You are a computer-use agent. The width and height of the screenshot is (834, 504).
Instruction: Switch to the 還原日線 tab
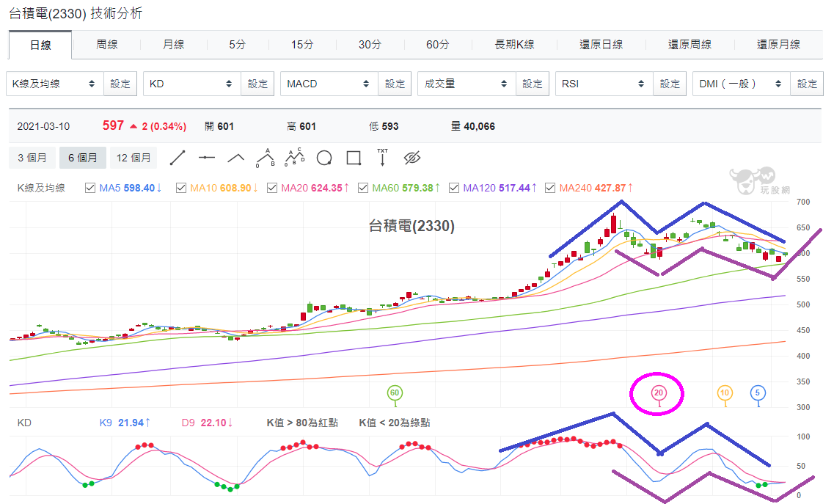click(x=601, y=45)
